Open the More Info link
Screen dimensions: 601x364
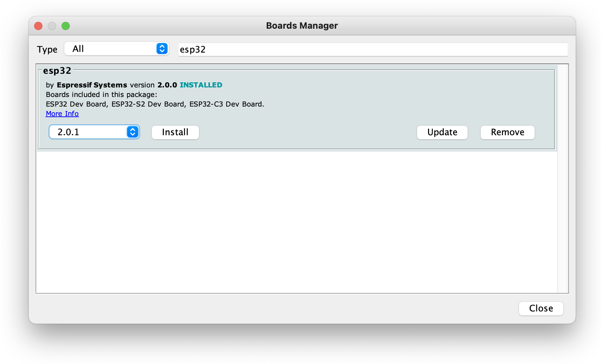pyautogui.click(x=62, y=114)
